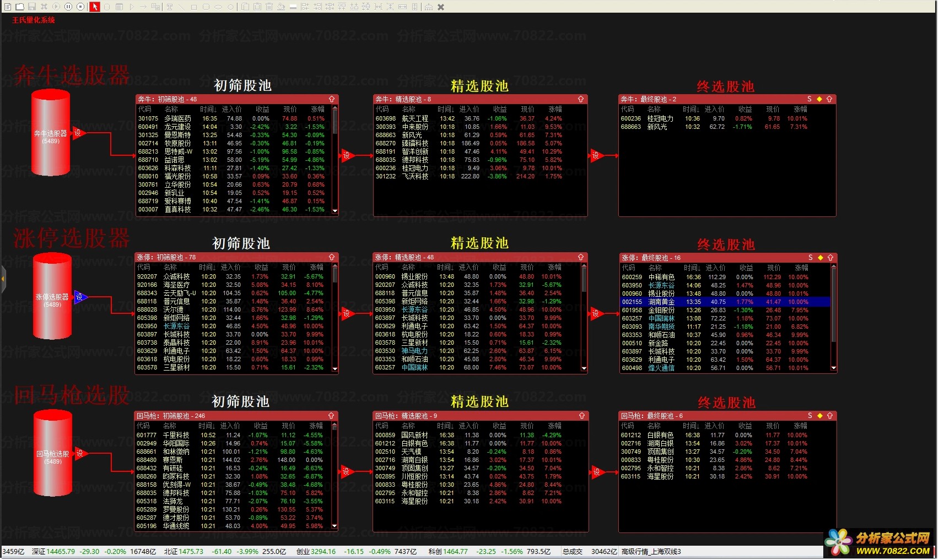Sort by 时间 column in 涨停 最终股池
Viewport: 939px width, 560px height.
pyautogui.click(x=693, y=268)
